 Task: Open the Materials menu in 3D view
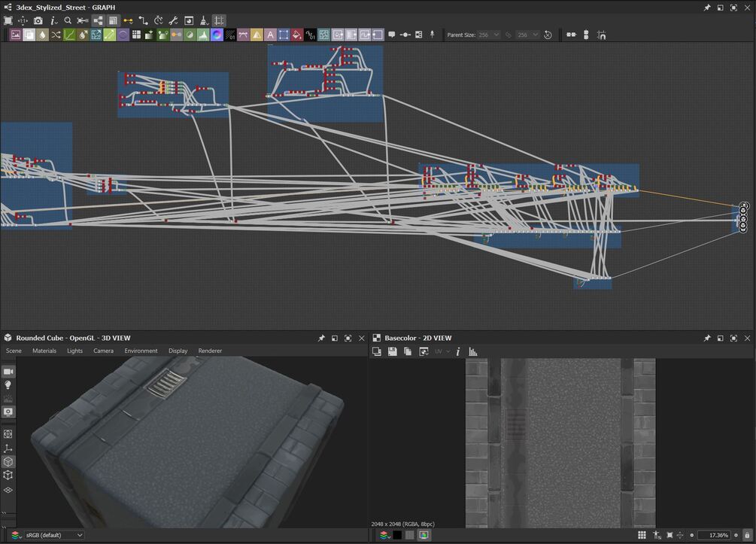pos(44,351)
